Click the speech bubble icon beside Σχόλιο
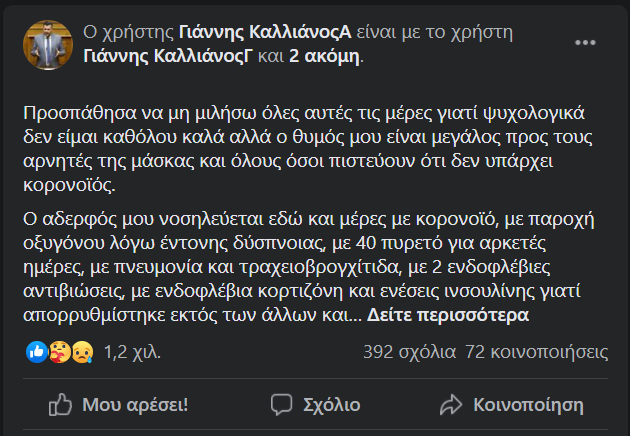 tap(282, 404)
